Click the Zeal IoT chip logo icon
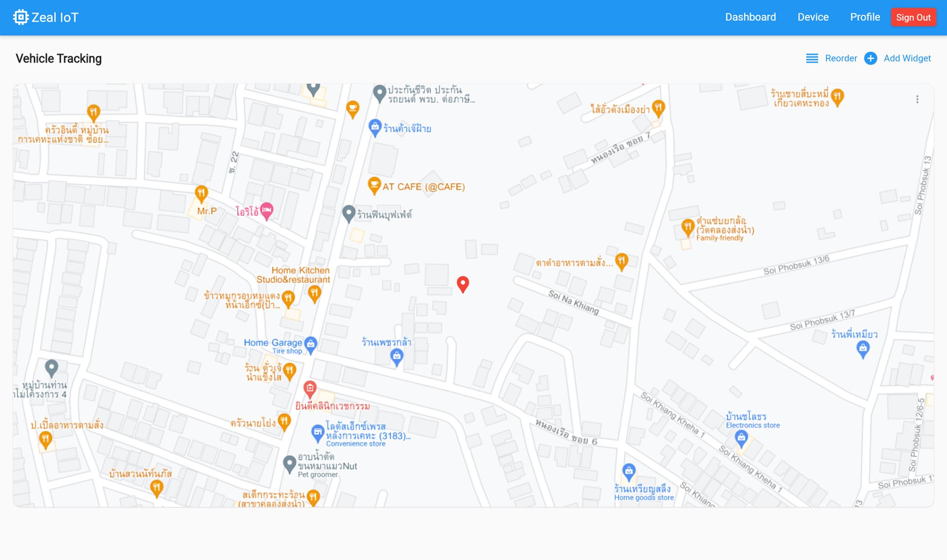This screenshot has width=947, height=560. coord(20,17)
